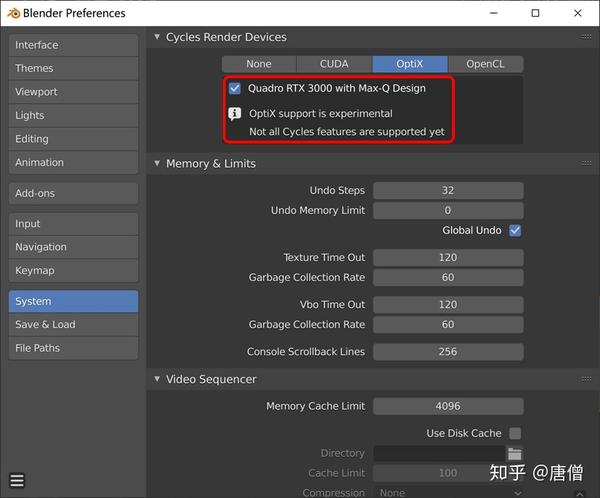600x498 pixels.
Task: Click the Blender logo in title bar
Action: point(12,13)
